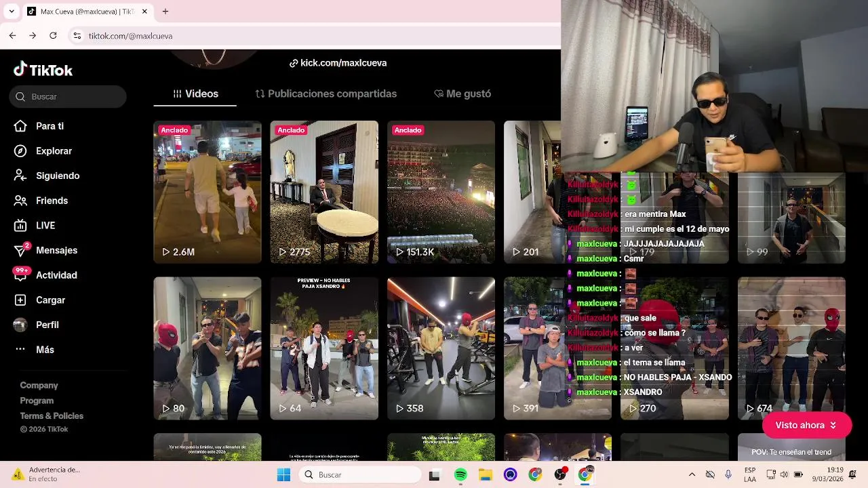The image size is (868, 488).
Task: Click the microphone tray icon
Action: tap(728, 474)
